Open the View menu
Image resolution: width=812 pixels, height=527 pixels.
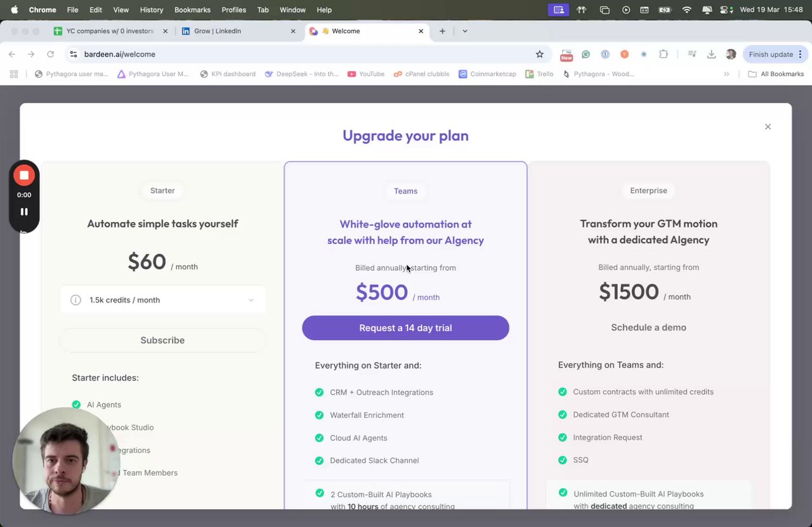121,10
